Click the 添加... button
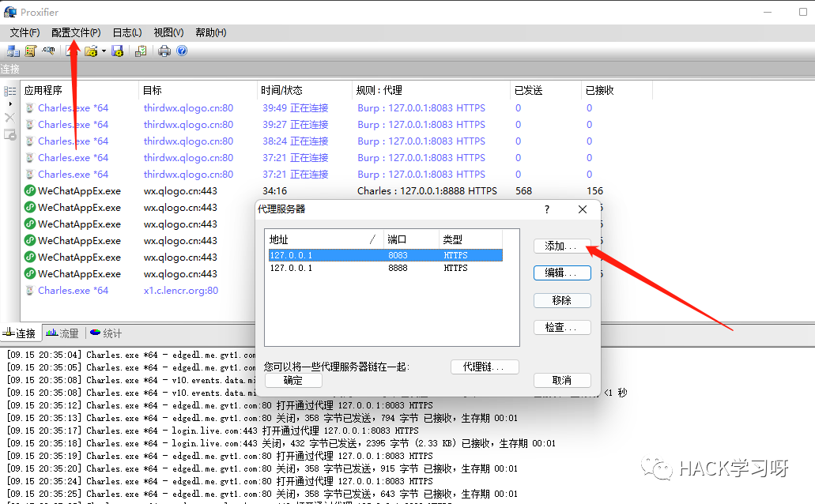 tap(562, 246)
